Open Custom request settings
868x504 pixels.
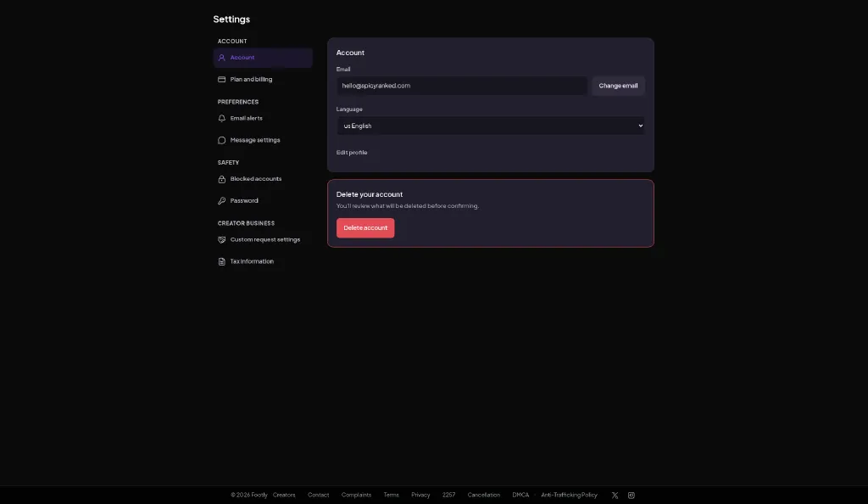click(263, 240)
